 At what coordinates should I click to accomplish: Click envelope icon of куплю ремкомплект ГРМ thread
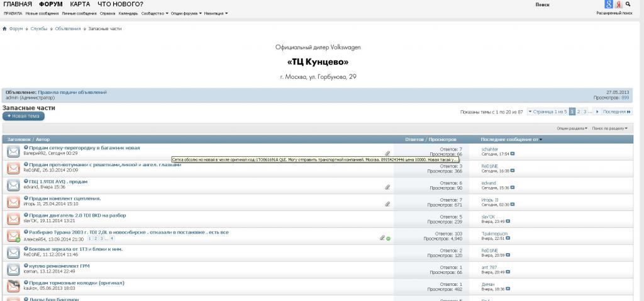(x=14, y=270)
